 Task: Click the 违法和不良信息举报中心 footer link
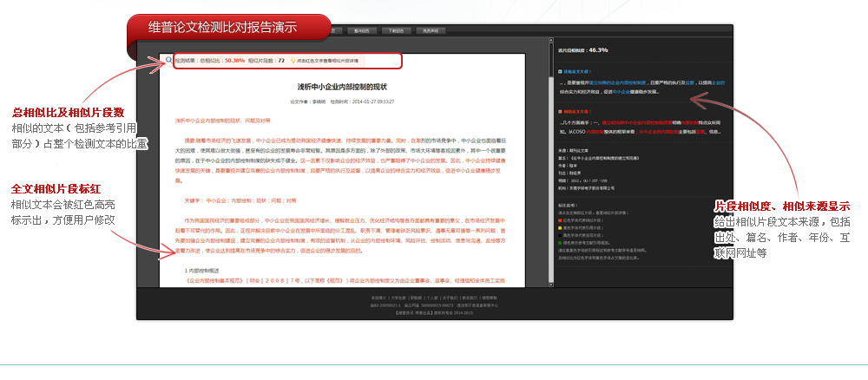click(477, 305)
